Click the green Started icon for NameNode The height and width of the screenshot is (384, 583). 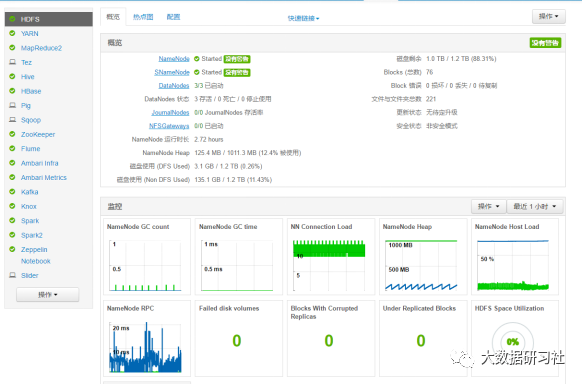pos(197,59)
